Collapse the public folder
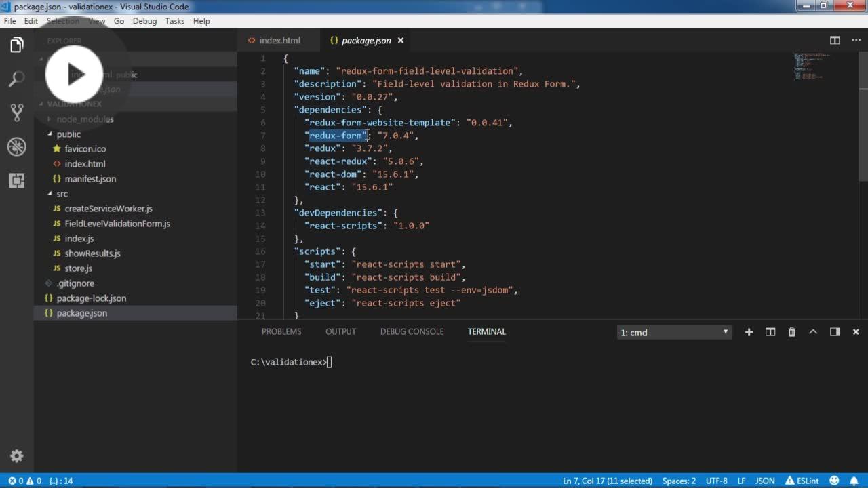The width and height of the screenshot is (868, 488). point(68,134)
